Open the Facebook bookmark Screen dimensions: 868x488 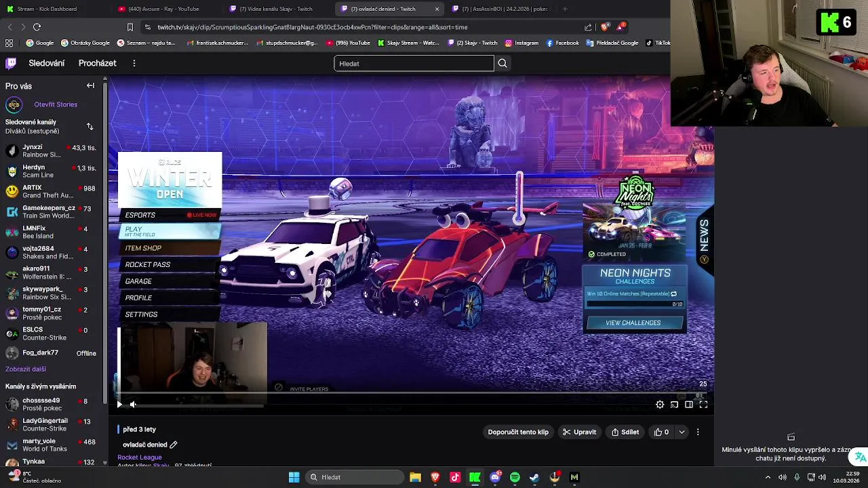point(562,43)
